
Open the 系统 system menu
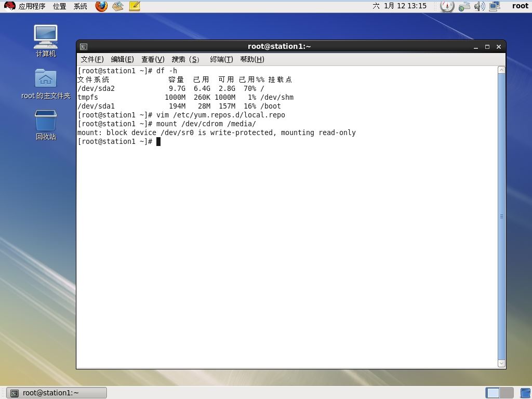(81, 6)
